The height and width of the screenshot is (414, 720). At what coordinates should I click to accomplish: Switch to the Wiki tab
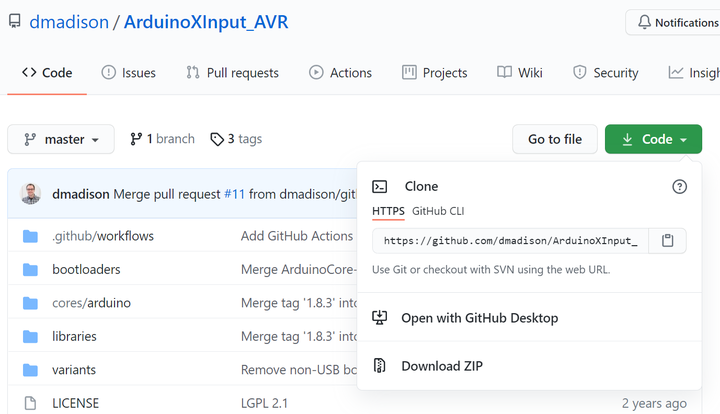coord(520,73)
